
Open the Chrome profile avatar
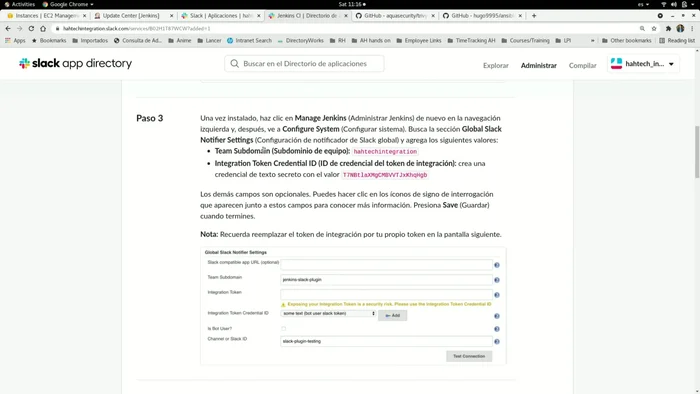(x=680, y=28)
